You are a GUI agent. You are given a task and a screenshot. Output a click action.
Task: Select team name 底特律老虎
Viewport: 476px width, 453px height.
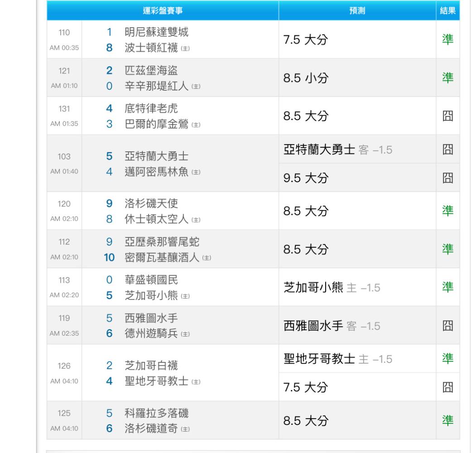click(151, 108)
